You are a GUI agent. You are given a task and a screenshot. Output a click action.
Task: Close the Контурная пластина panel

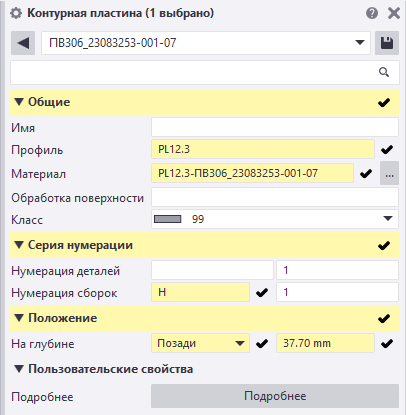[x=394, y=14]
